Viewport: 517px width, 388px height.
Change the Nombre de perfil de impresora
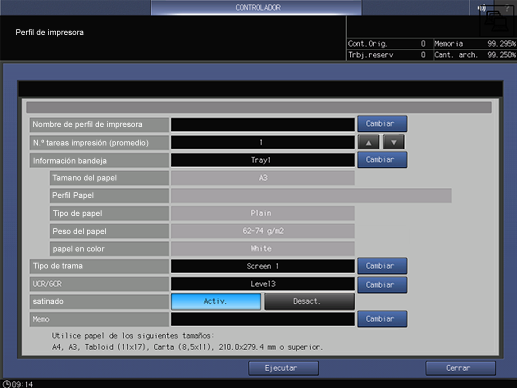tap(382, 124)
